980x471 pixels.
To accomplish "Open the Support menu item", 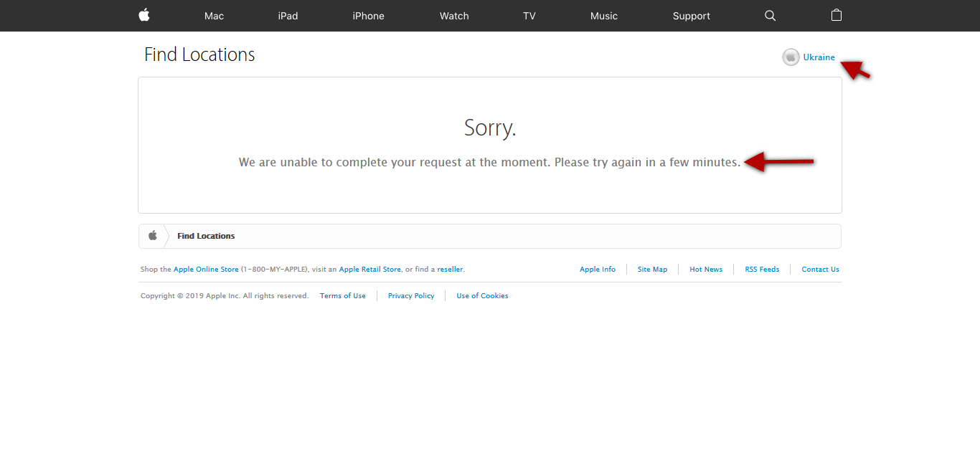I will tap(691, 16).
